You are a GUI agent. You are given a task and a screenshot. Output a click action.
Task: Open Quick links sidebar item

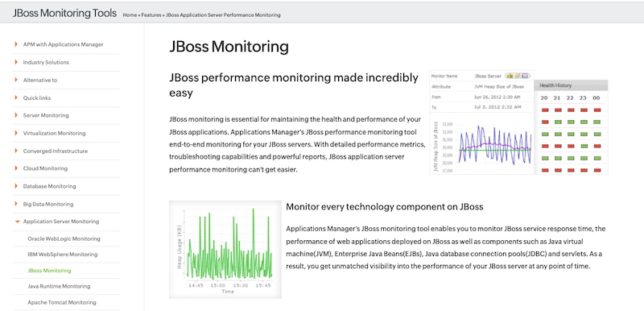click(x=37, y=98)
